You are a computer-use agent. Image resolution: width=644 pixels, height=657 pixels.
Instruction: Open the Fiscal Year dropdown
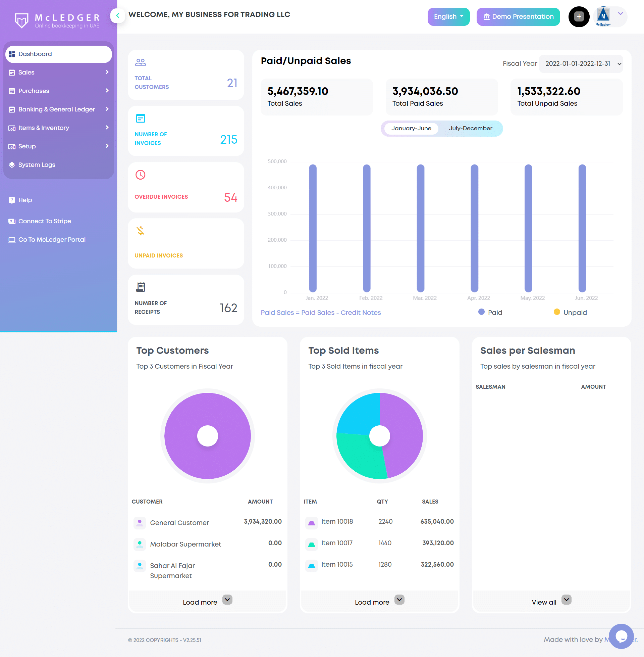(581, 64)
